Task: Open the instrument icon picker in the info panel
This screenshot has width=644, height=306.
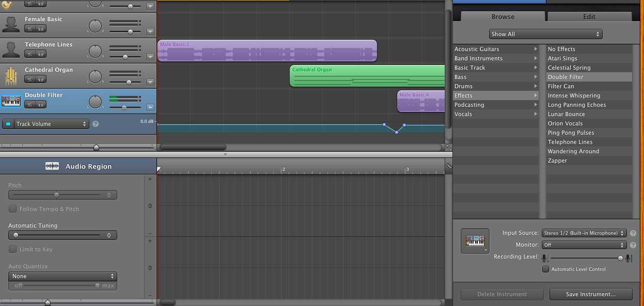Action: pos(475,241)
